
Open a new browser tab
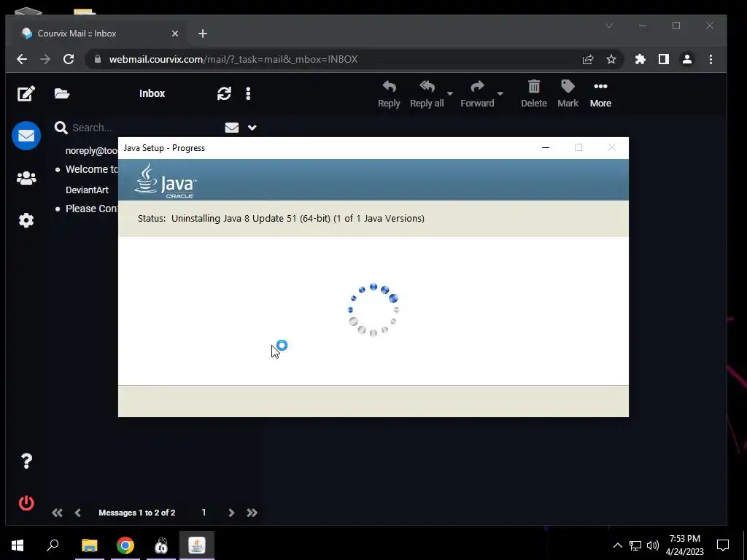(x=203, y=34)
